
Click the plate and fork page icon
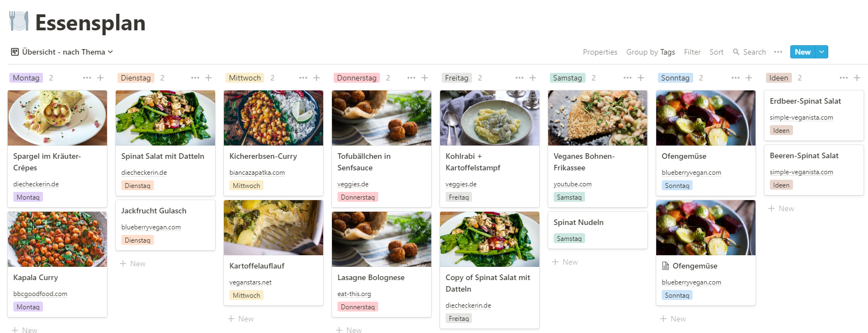(x=19, y=21)
